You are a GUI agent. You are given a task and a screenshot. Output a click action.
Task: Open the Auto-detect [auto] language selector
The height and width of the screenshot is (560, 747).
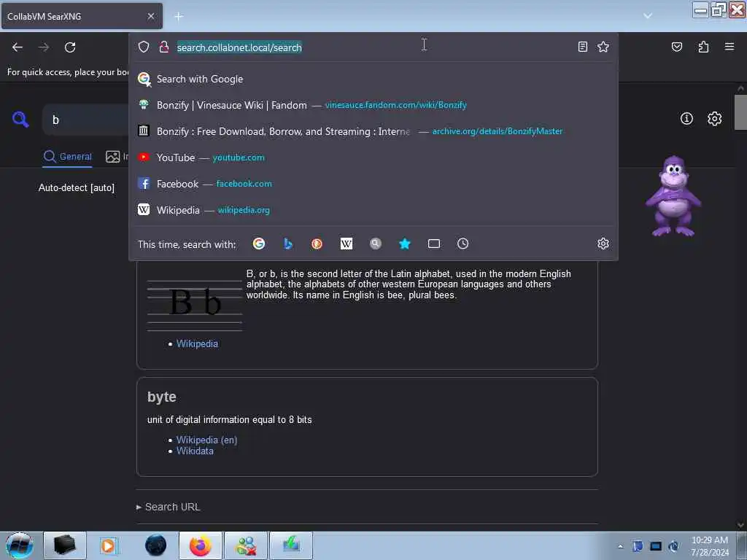point(76,187)
